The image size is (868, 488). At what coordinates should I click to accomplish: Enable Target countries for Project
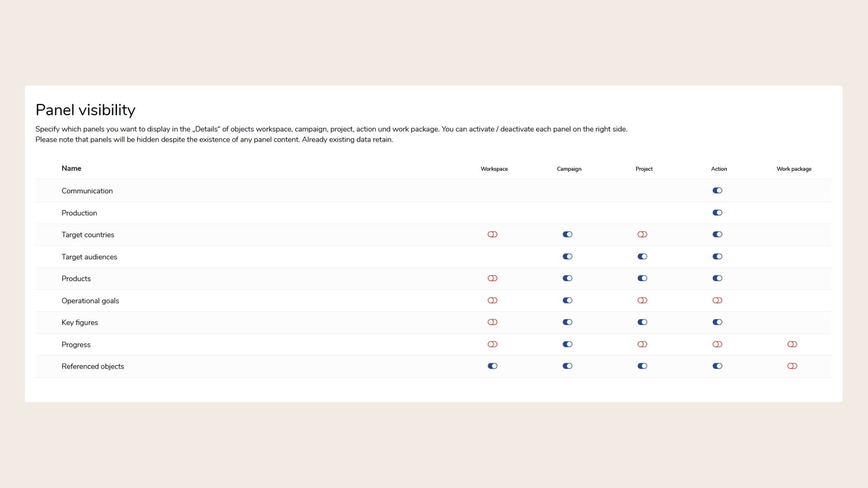(x=642, y=235)
